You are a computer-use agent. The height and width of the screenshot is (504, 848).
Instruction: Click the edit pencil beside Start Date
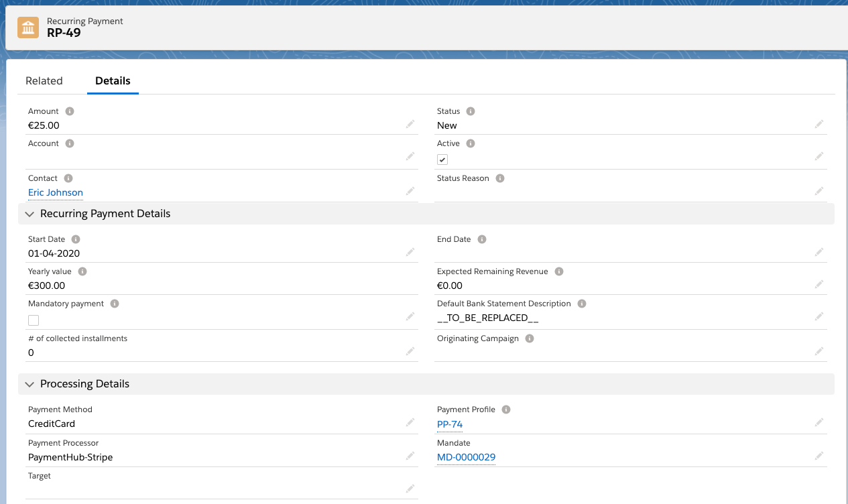410,253
